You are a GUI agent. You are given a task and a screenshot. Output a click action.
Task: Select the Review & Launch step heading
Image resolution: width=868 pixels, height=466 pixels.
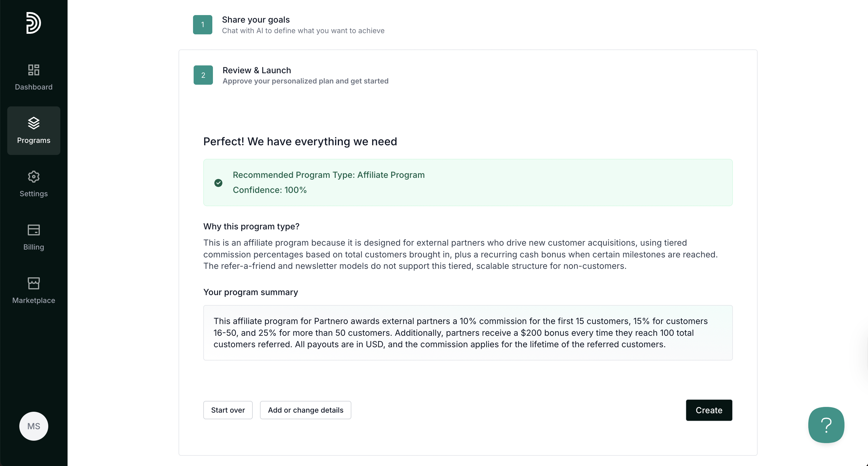pyautogui.click(x=257, y=70)
